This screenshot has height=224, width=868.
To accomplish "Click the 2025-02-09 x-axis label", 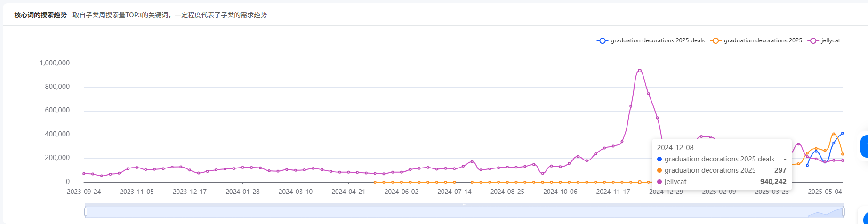I will click(719, 192).
